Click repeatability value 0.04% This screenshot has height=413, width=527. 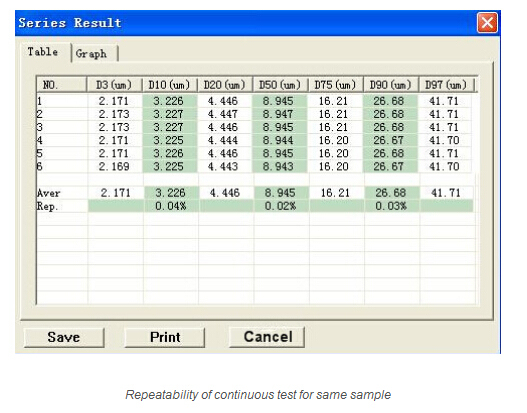(x=171, y=206)
